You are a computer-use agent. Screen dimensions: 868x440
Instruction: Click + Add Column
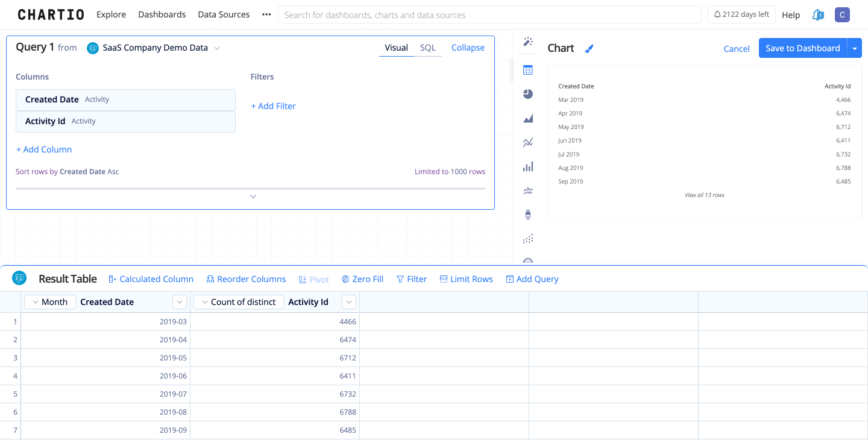[44, 149]
